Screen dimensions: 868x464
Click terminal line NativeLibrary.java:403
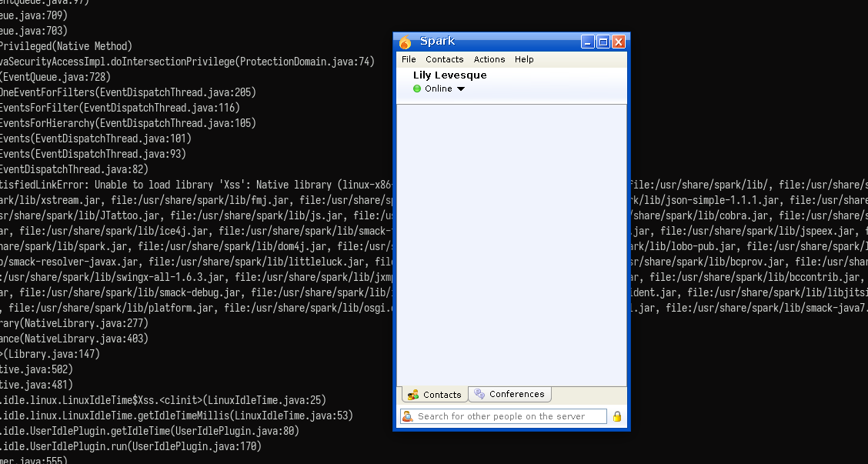pos(74,339)
